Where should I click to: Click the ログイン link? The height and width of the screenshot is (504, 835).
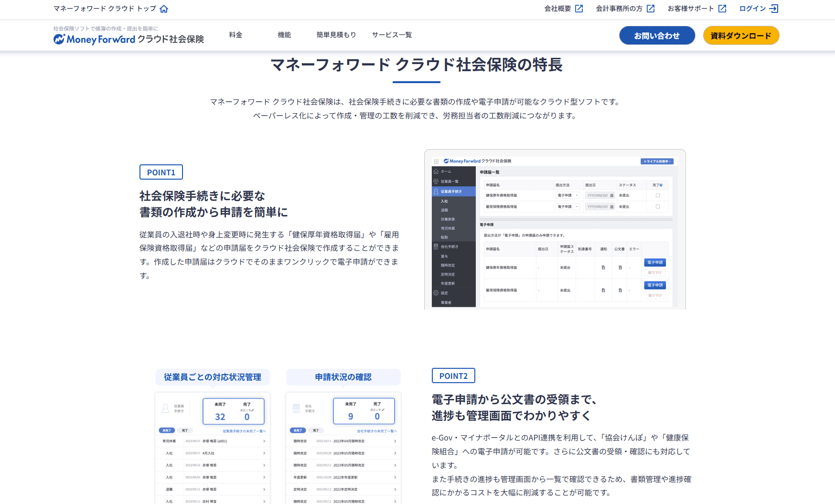[759, 9]
